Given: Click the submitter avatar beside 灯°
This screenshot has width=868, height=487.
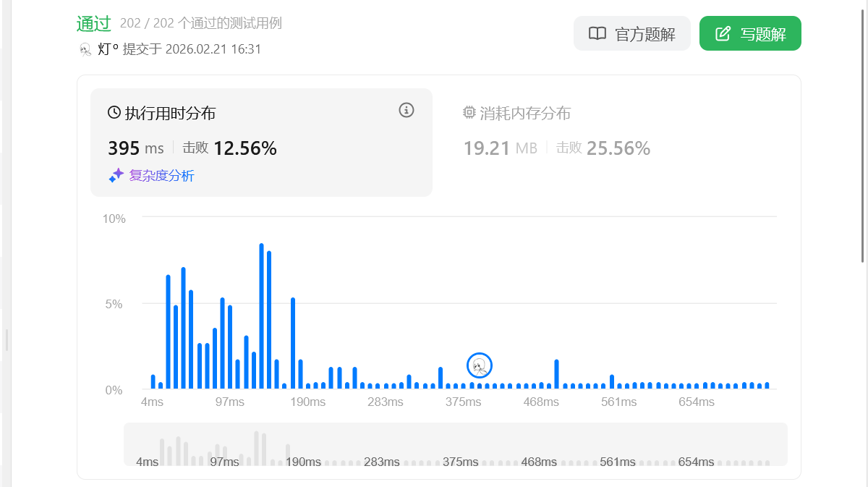Looking at the screenshot, I should pos(85,49).
